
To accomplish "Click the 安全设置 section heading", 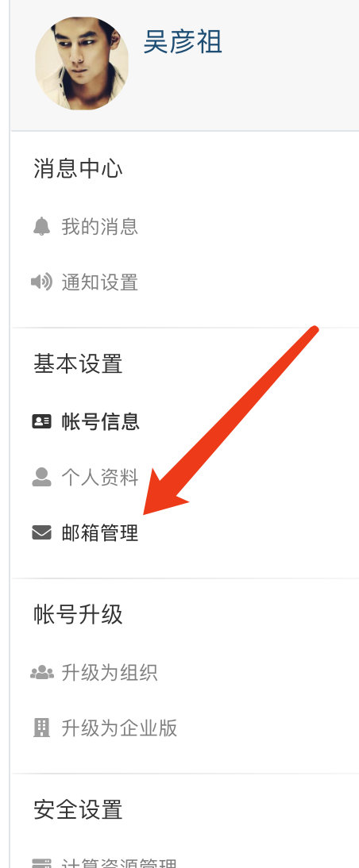I will point(78,810).
